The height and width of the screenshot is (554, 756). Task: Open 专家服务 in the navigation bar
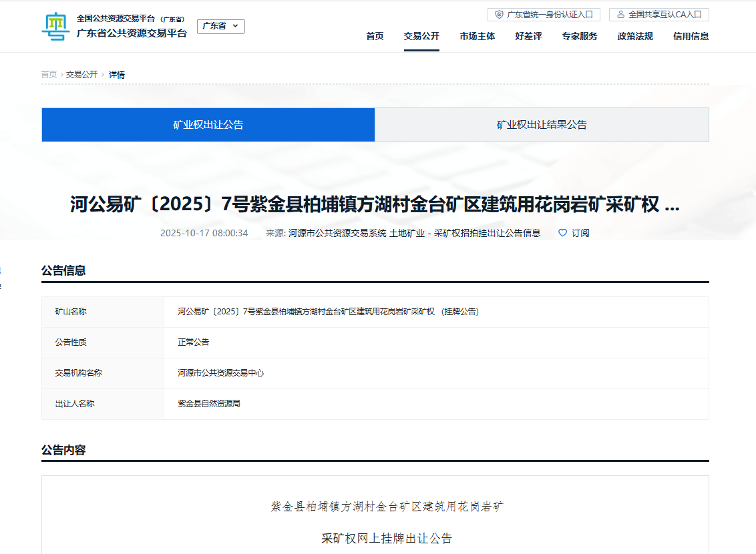(580, 36)
